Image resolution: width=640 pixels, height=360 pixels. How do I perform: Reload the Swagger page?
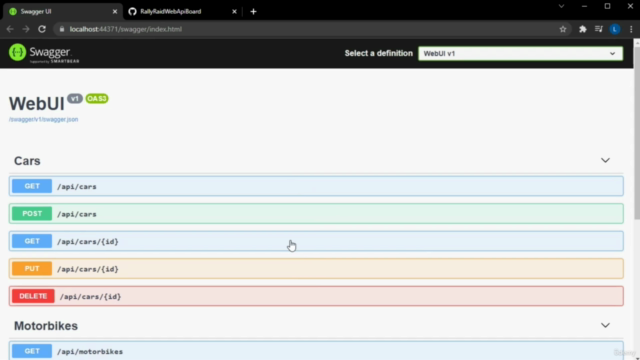tap(42, 29)
